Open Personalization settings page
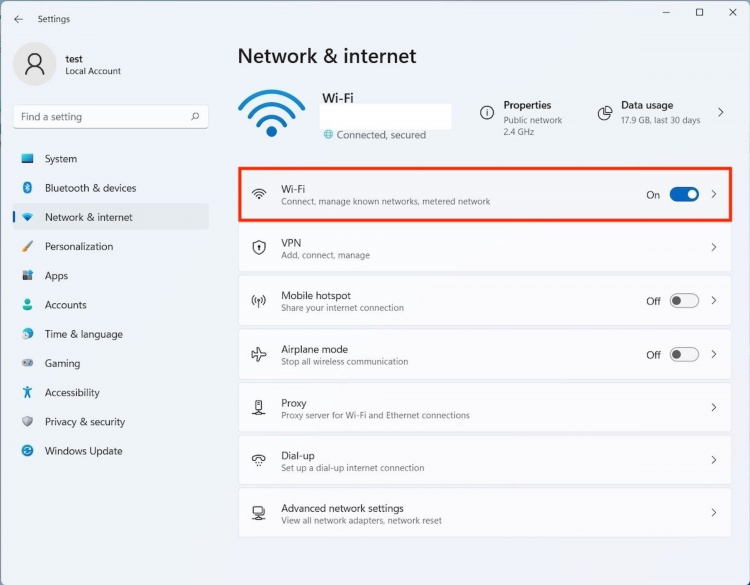 coord(111,246)
